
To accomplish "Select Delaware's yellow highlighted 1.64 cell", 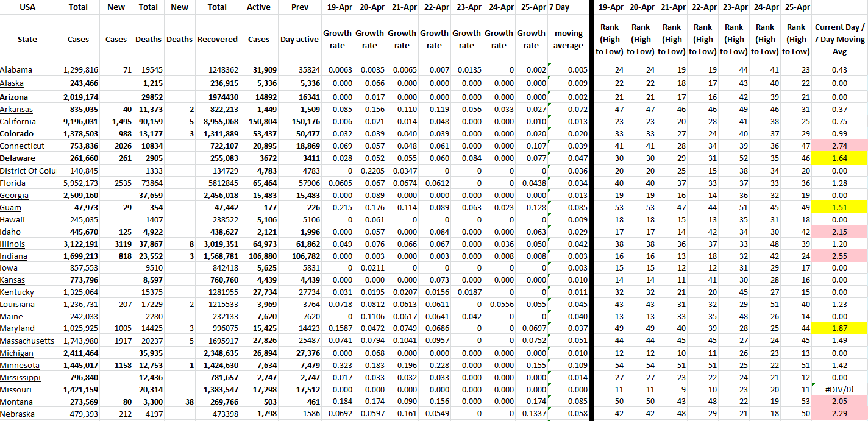I will [x=839, y=158].
